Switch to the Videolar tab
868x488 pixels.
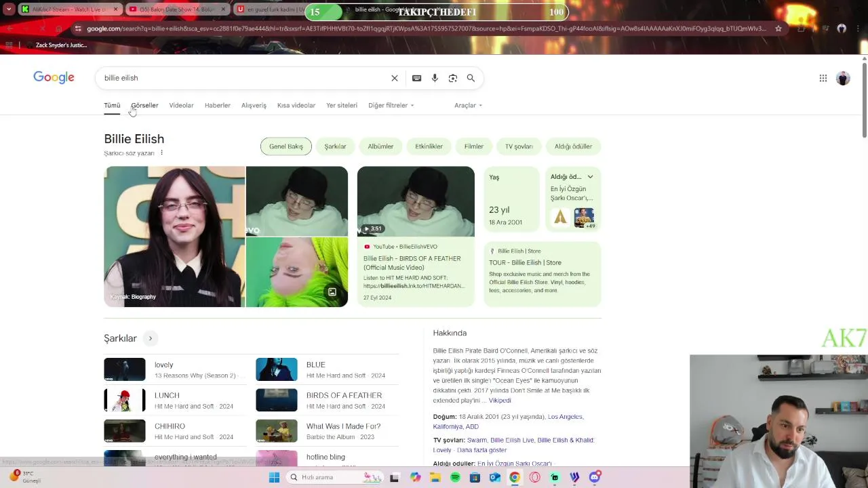click(x=181, y=105)
